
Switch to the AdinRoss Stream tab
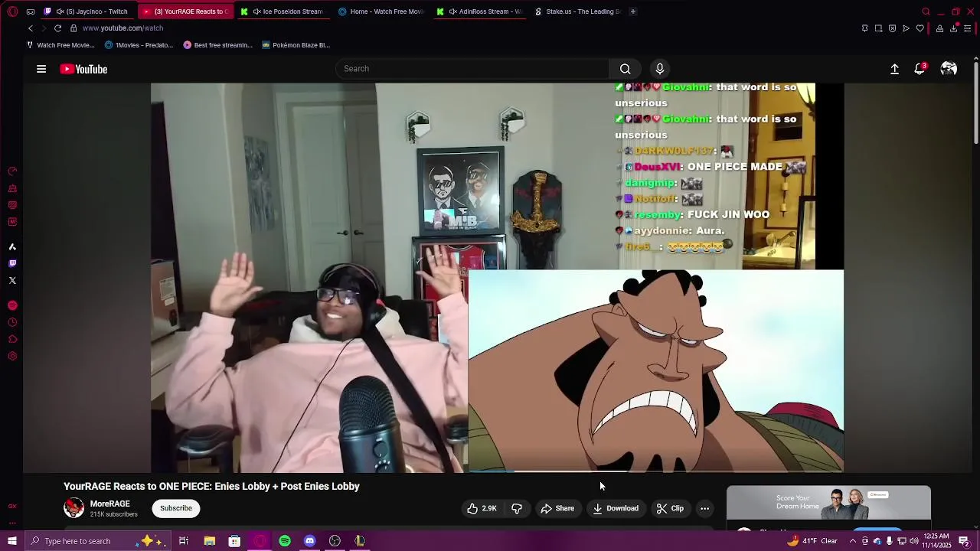click(479, 11)
